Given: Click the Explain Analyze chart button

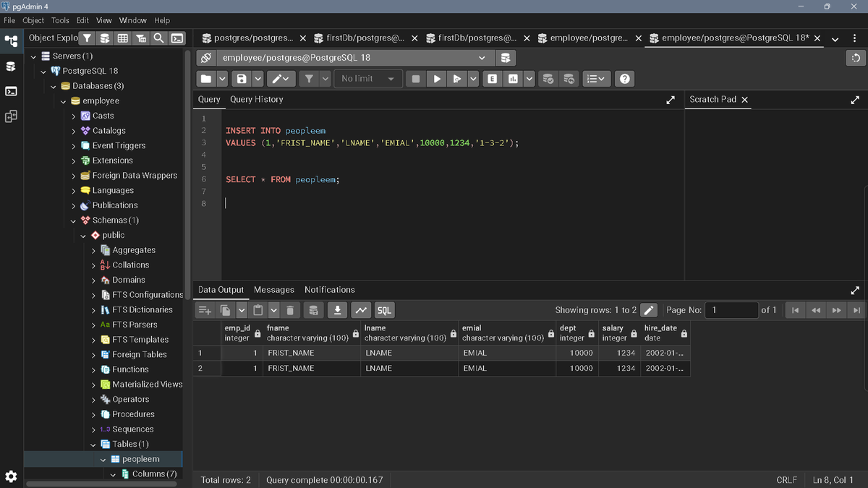Looking at the screenshot, I should (x=513, y=78).
